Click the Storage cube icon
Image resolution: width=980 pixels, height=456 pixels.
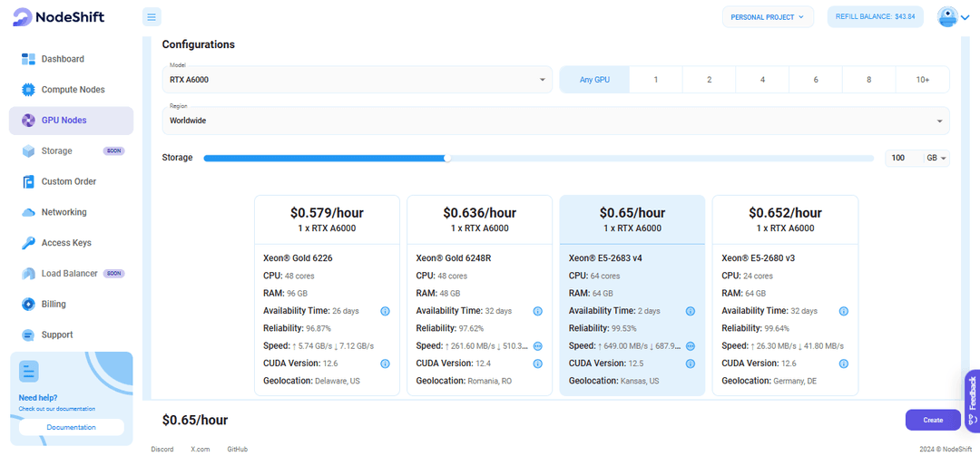[x=28, y=150]
